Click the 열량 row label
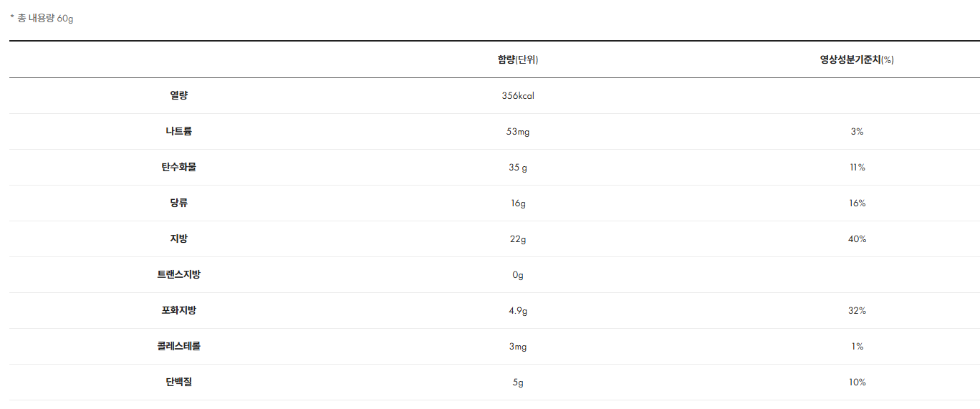The image size is (980, 409). (178, 95)
